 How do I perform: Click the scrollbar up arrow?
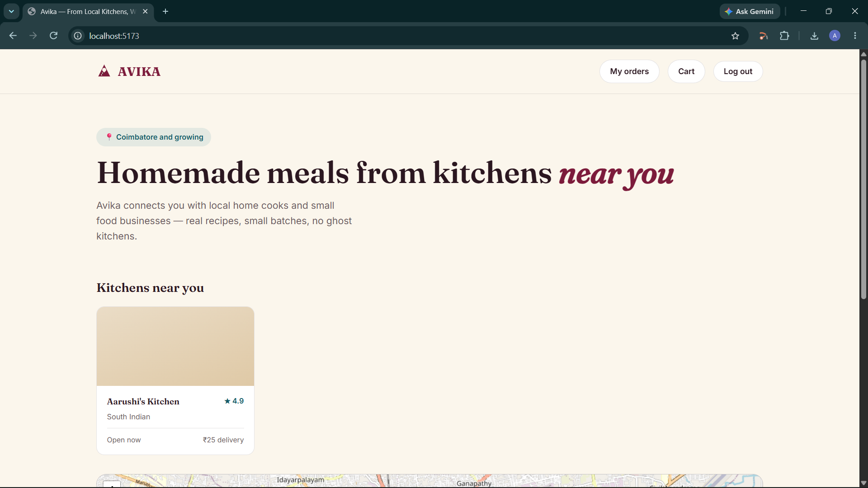(x=863, y=54)
